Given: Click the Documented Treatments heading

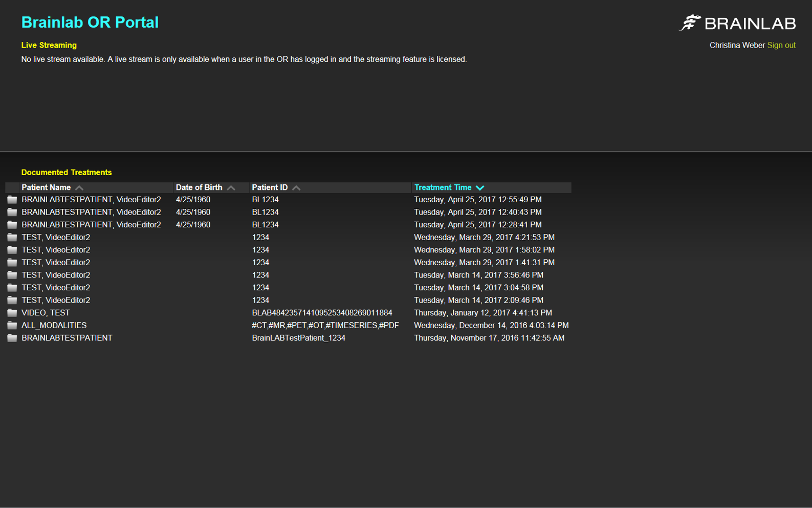Looking at the screenshot, I should (x=67, y=173).
